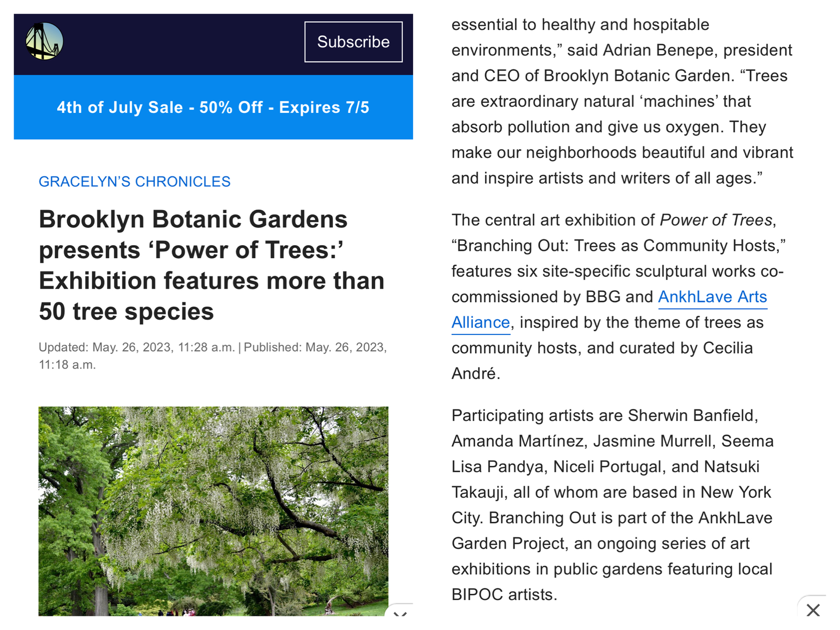This screenshot has width=840, height=630.
Task: Open the 4th of July Sale banner
Action: tap(213, 107)
